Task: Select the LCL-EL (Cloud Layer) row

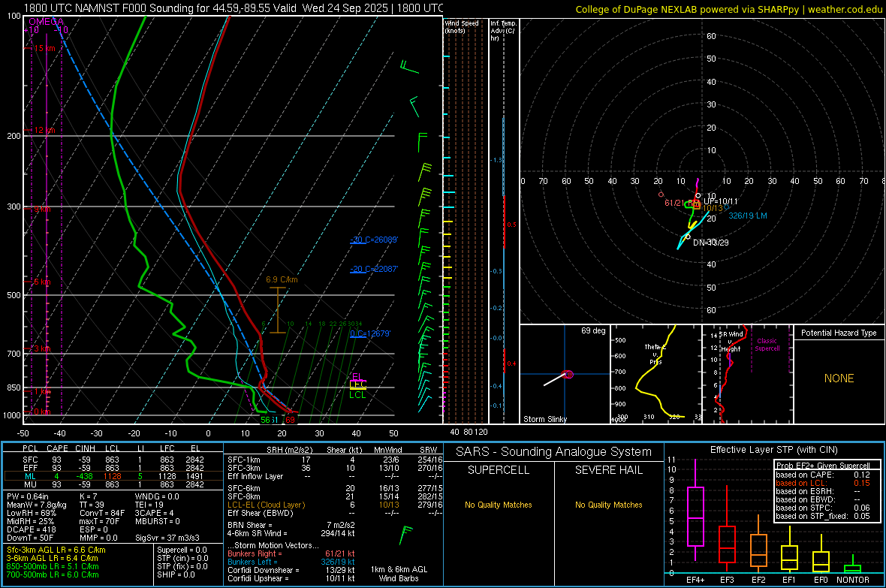Action: pyautogui.click(x=335, y=505)
